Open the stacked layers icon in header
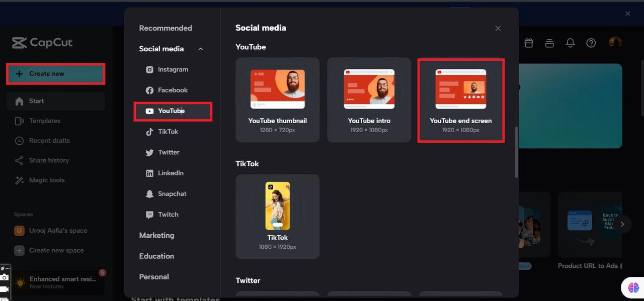Viewport: 644px width, 301px height. coord(549,43)
